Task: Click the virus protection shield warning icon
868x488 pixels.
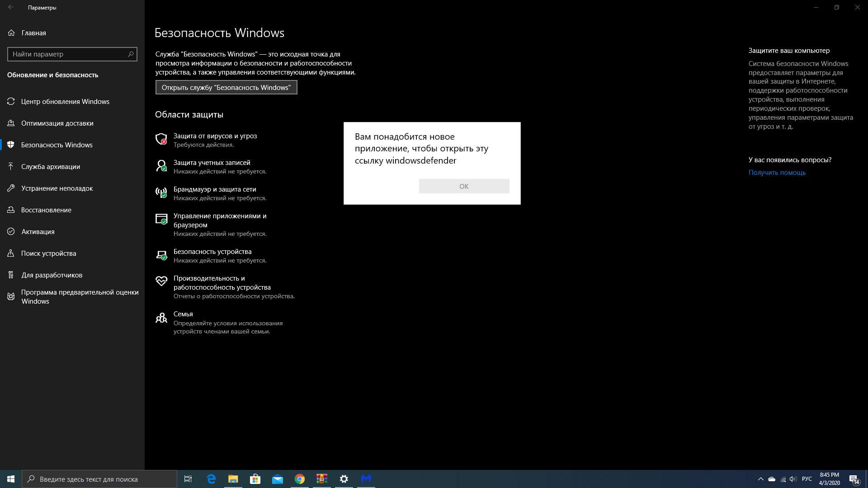Action: click(161, 139)
